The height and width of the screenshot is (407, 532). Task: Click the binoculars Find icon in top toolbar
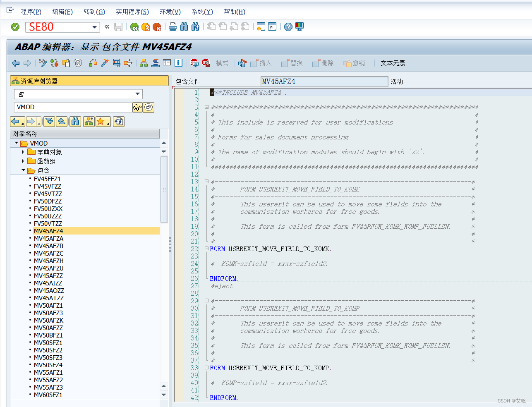[184, 27]
